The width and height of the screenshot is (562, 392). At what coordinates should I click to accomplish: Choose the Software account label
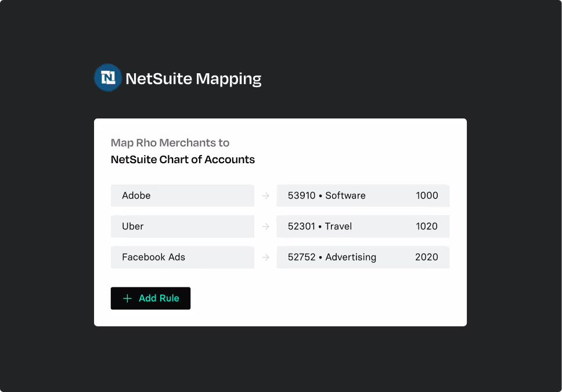click(345, 196)
